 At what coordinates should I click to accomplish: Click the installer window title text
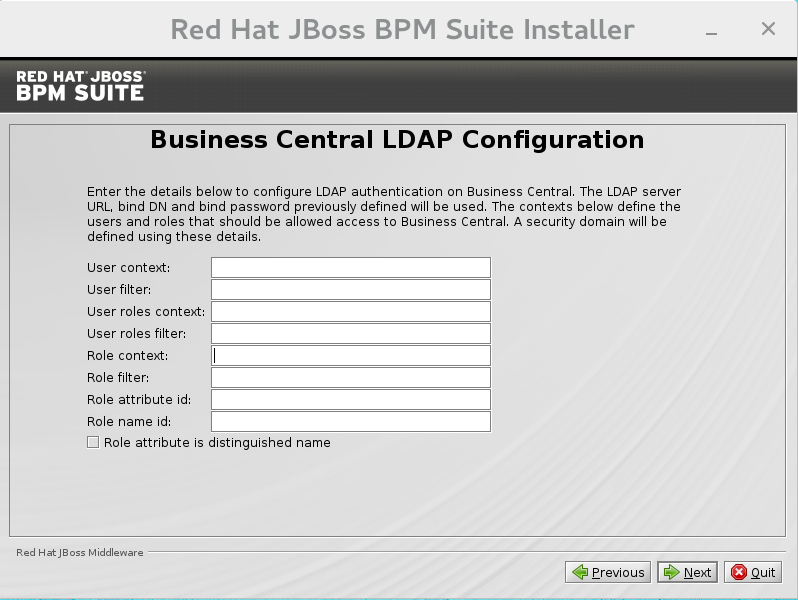coord(402,29)
